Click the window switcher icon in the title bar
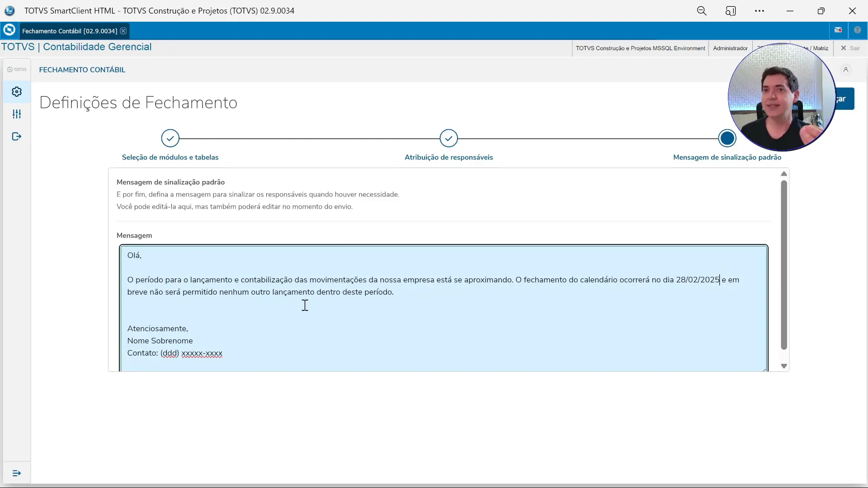 (731, 11)
